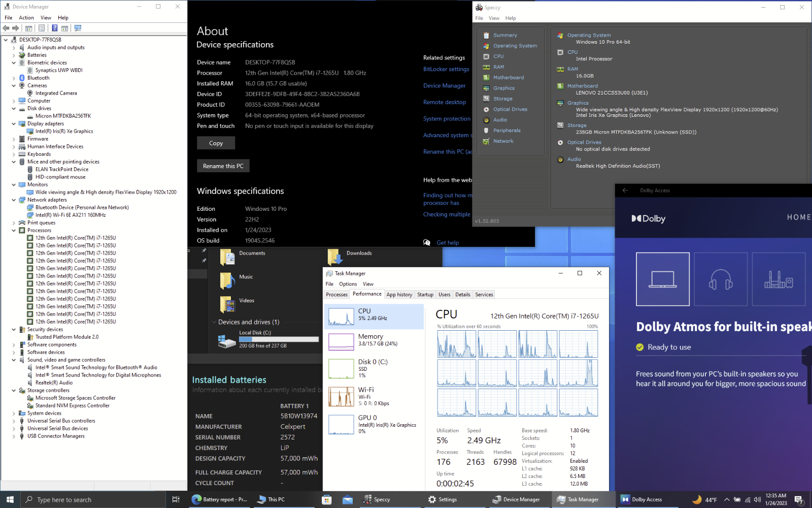Select Disk 0 (C:) in Task Manager

coord(374,369)
